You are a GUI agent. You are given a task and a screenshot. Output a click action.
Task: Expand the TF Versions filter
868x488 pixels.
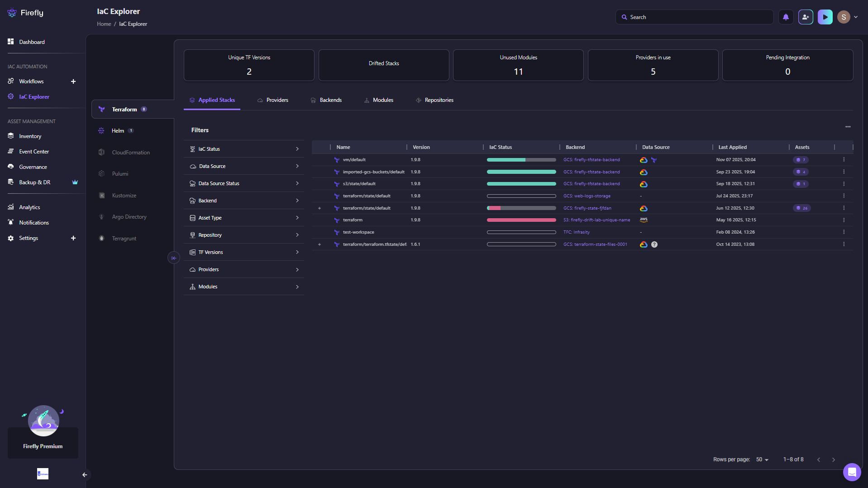click(x=244, y=252)
